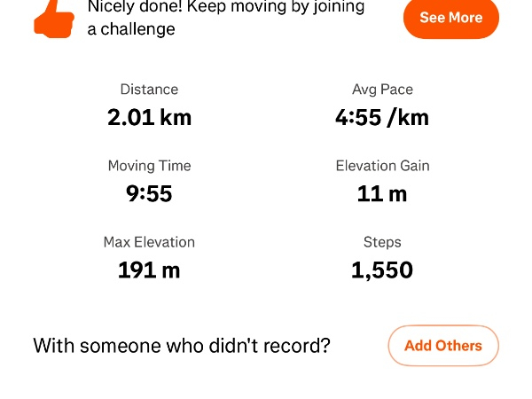532x399 pixels.
Task: Click the 1,550 steps count
Action: click(382, 270)
